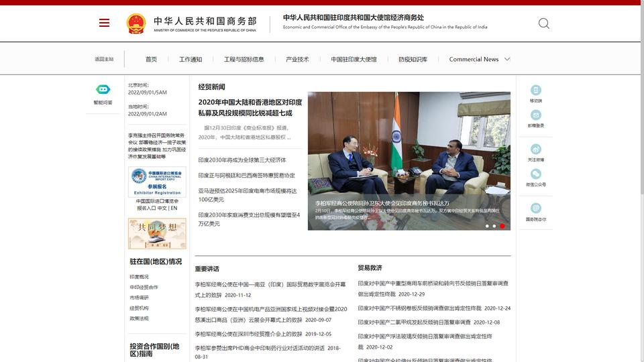This screenshot has height=362, width=644.
Task: Open 印度概况 in the sidebar
Action: (140, 277)
